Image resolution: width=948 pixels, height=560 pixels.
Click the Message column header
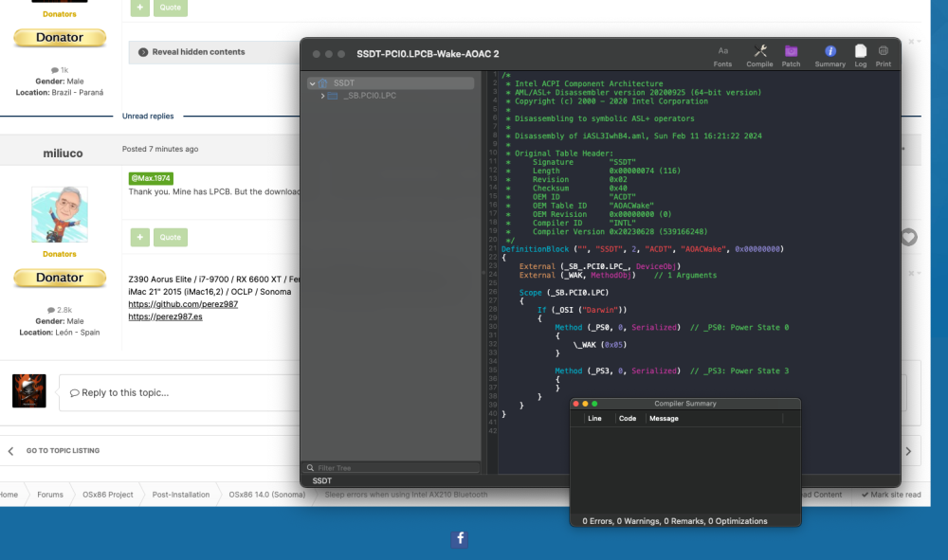click(x=664, y=418)
